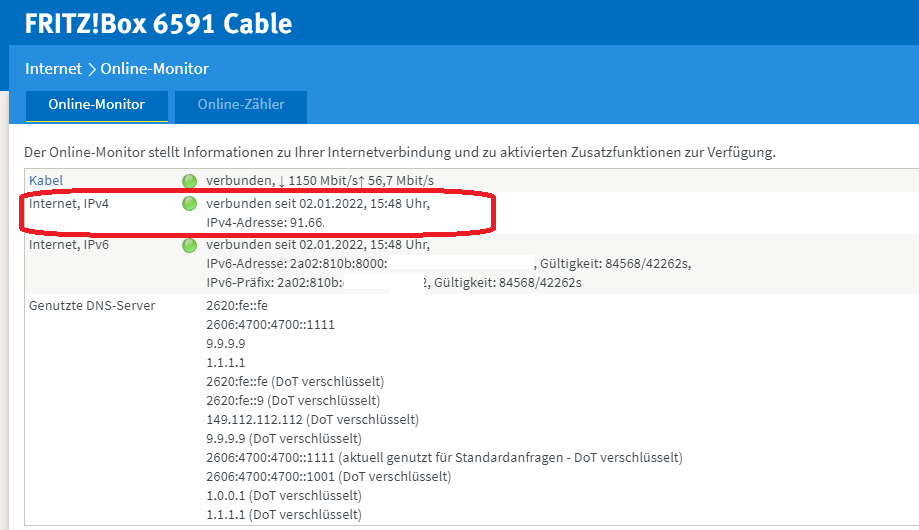Open the Kabel connection link

(46, 181)
